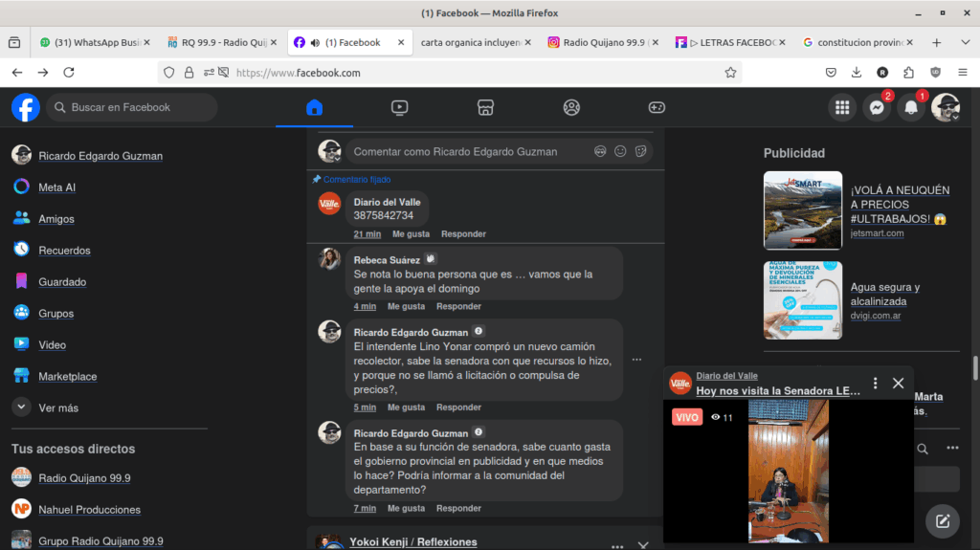Open the notifications bell

(x=911, y=108)
